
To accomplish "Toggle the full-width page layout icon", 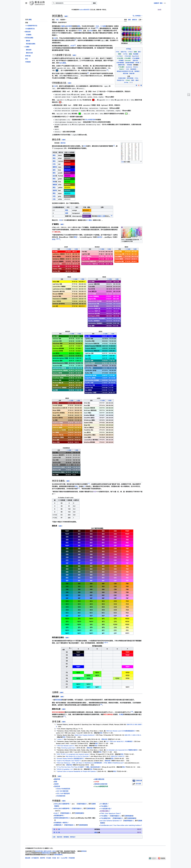I will pos(188,95).
